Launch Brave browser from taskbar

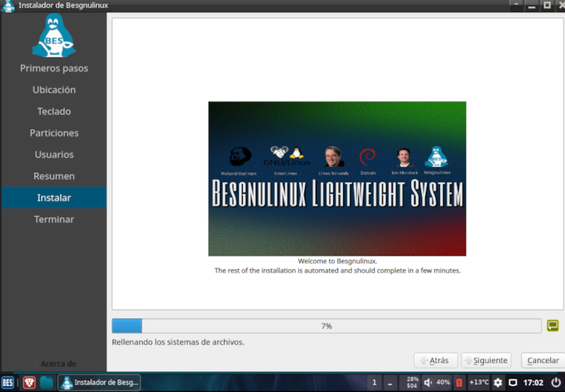(x=29, y=383)
